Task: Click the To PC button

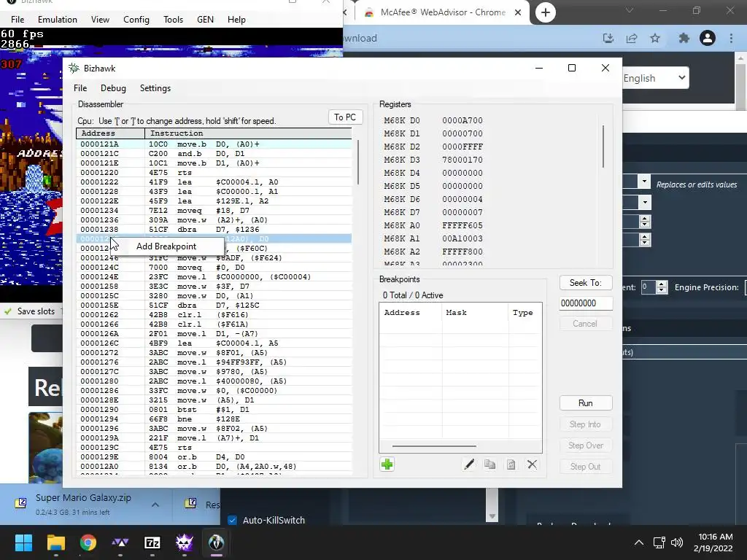Action: tap(345, 117)
